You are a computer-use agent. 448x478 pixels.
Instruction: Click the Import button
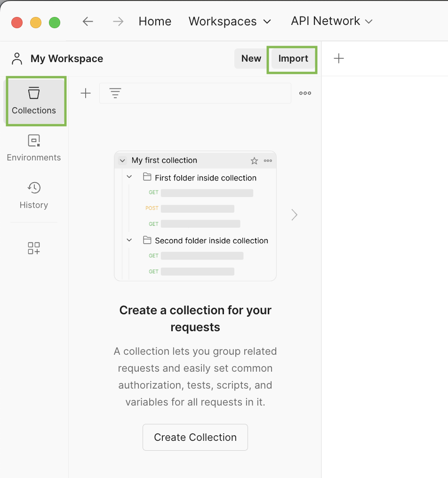(293, 59)
